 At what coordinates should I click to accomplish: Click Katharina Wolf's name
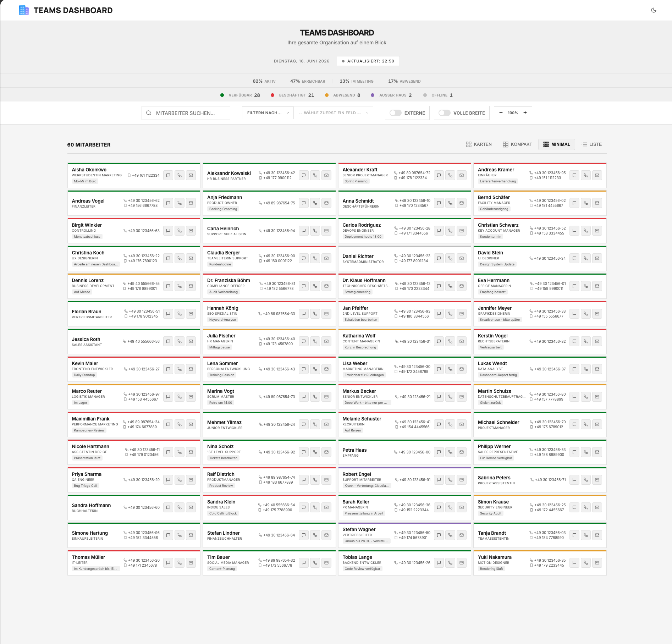pos(359,336)
